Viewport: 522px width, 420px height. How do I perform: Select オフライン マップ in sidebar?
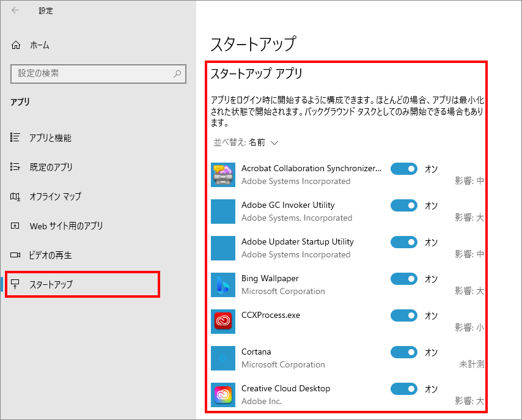click(55, 196)
